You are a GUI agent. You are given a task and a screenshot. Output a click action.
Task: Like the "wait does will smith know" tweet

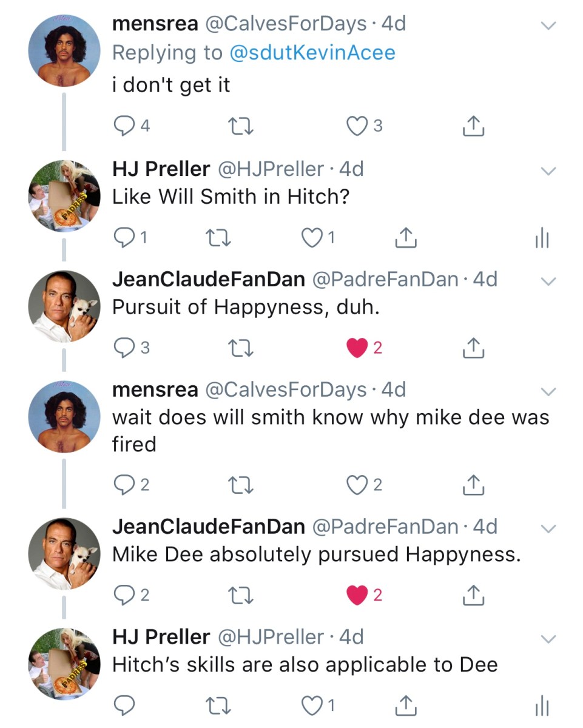click(356, 484)
